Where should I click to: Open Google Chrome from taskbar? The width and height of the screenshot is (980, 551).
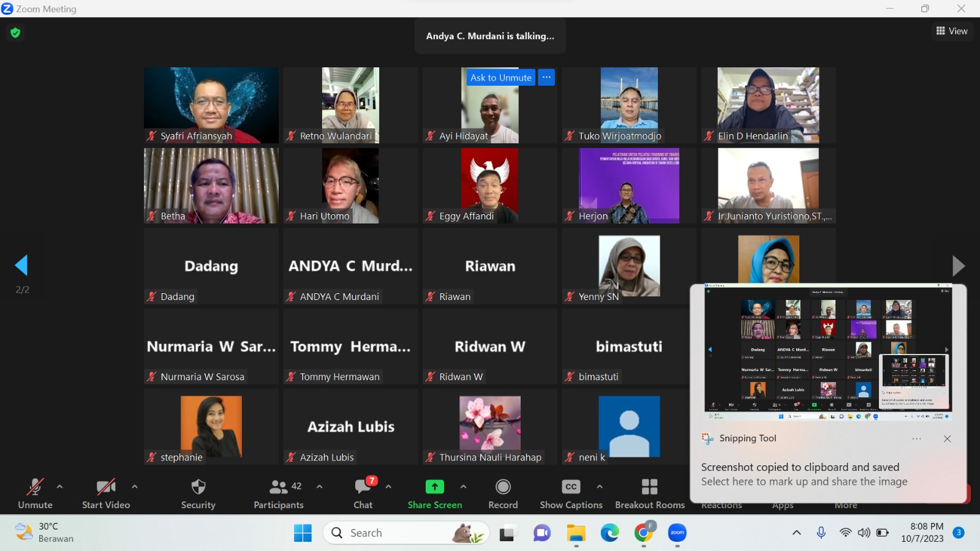[x=643, y=533]
